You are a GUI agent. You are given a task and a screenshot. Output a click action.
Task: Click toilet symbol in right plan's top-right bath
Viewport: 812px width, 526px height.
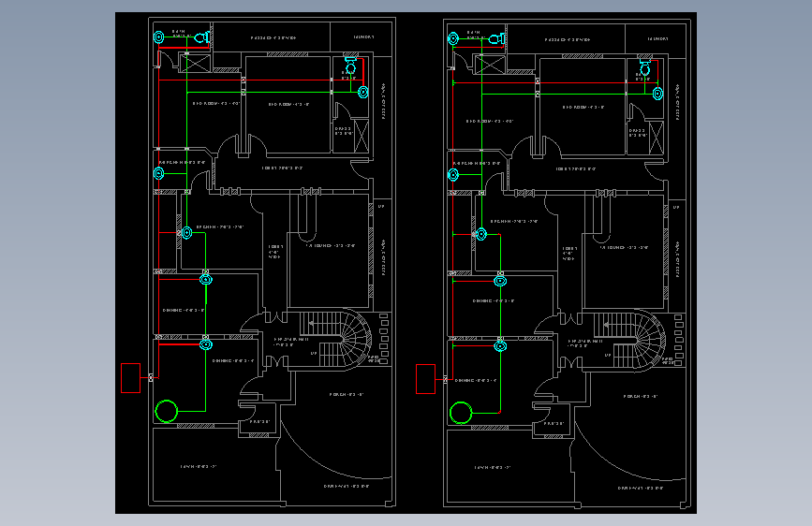coord(644,66)
